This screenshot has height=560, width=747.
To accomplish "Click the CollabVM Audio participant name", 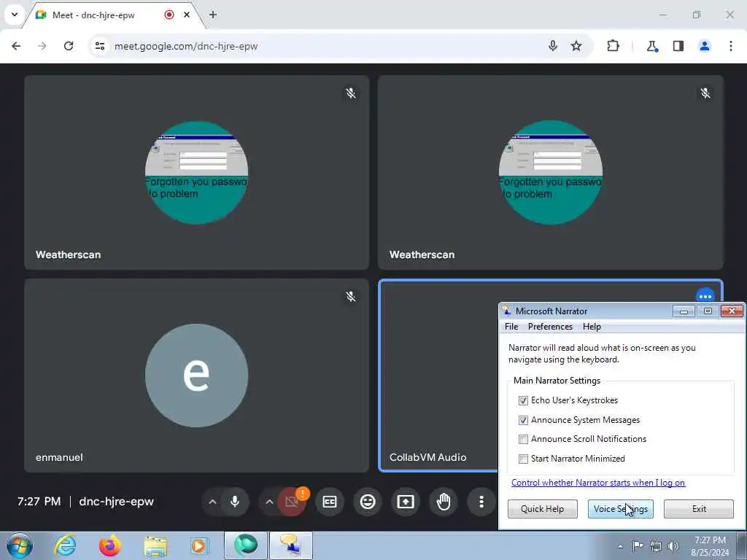I will click(427, 457).
